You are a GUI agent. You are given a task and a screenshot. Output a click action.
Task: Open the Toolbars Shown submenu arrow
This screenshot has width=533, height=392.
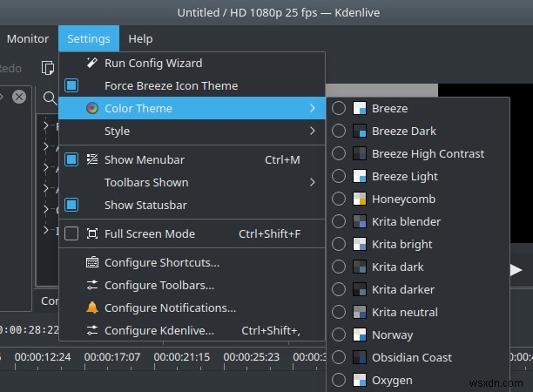(x=313, y=182)
